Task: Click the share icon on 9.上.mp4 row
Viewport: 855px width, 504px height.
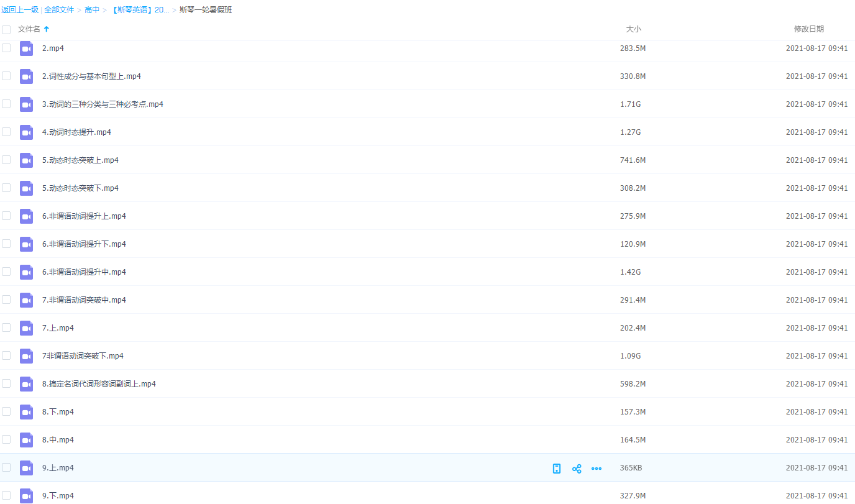Action: (x=577, y=469)
